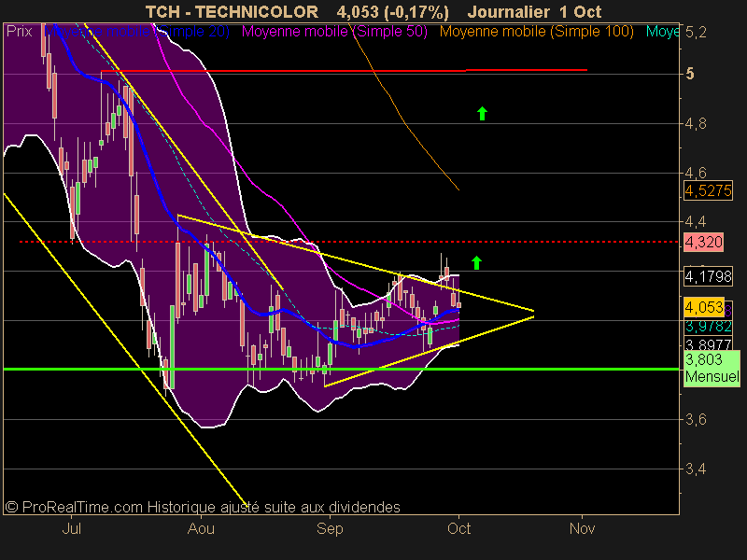Click the red 4,320 price tag
The width and height of the screenshot is (747, 560).
click(x=704, y=243)
